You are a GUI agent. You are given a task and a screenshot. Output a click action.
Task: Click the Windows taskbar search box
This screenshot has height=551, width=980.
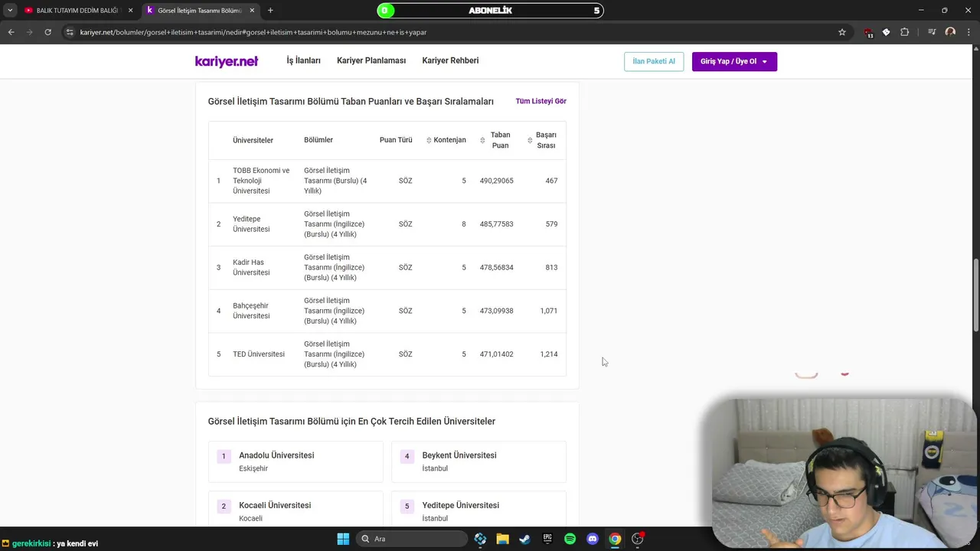[x=413, y=539]
